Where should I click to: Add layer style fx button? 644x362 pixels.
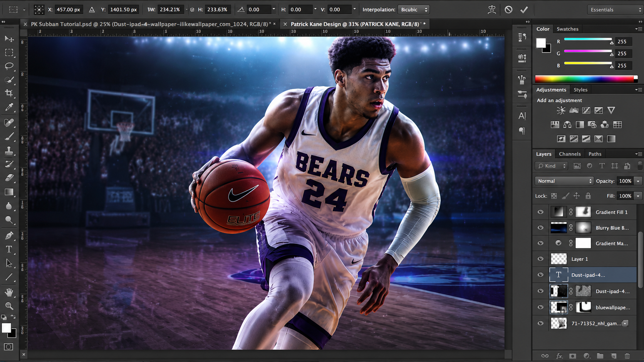coord(559,356)
